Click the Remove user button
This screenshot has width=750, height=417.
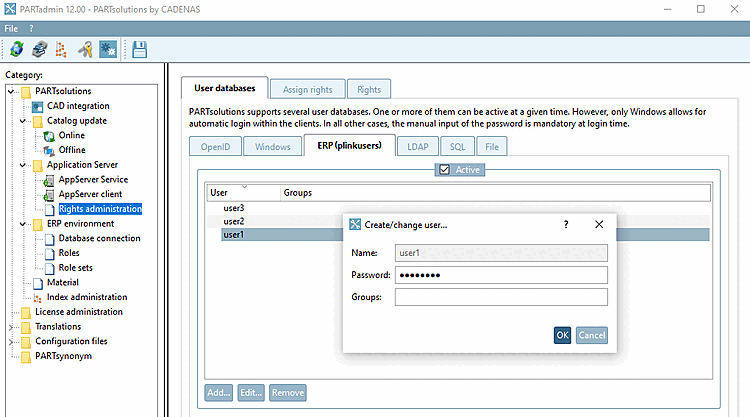pos(288,393)
